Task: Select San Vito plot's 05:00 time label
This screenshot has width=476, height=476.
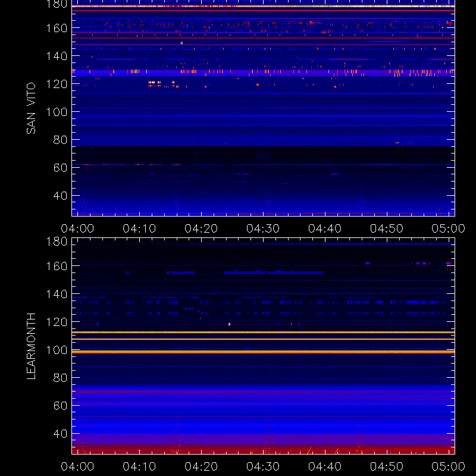Action: tap(449, 228)
